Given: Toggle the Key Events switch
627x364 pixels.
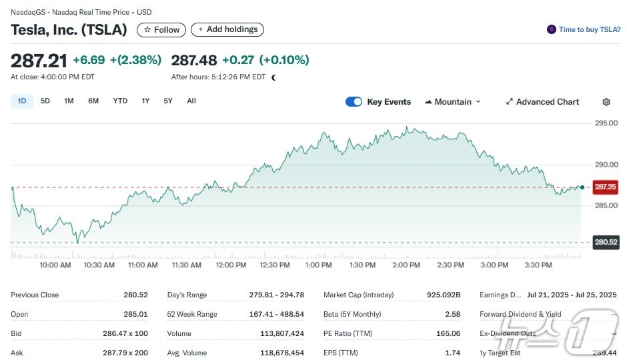Looking at the screenshot, I should pos(354,102).
